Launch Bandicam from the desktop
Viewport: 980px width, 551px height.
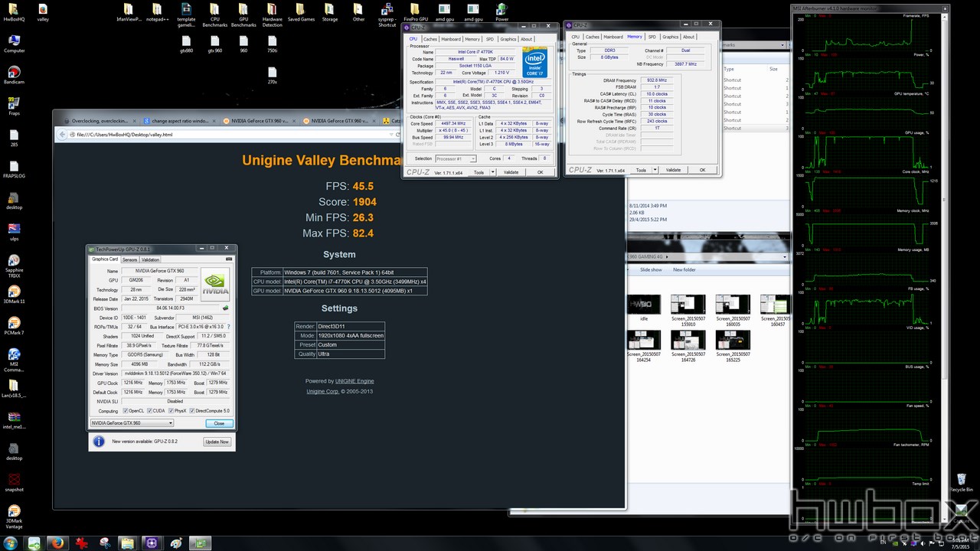pyautogui.click(x=14, y=75)
